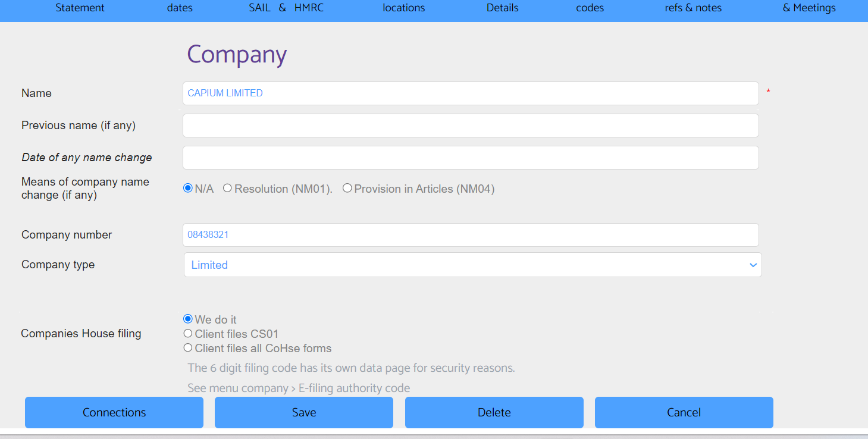Click the Companies House filing label

[x=81, y=334]
